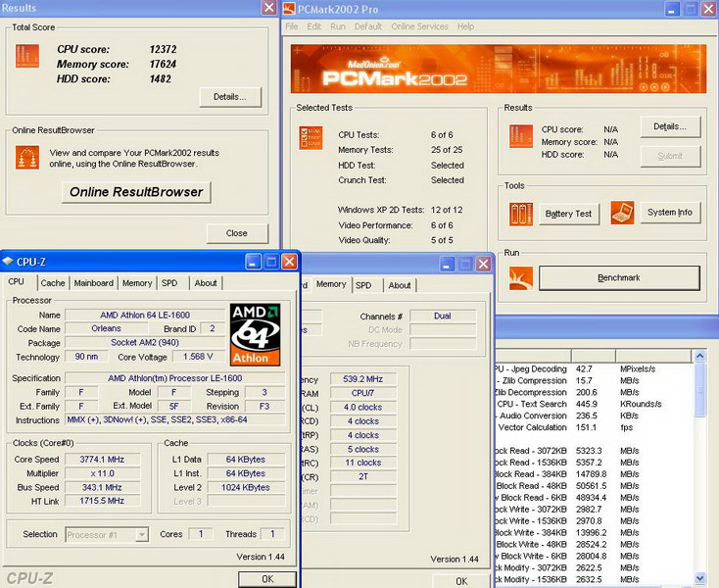The height and width of the screenshot is (588, 719).
Task: Open the Default menu in PCMark2002
Action: 368,26
